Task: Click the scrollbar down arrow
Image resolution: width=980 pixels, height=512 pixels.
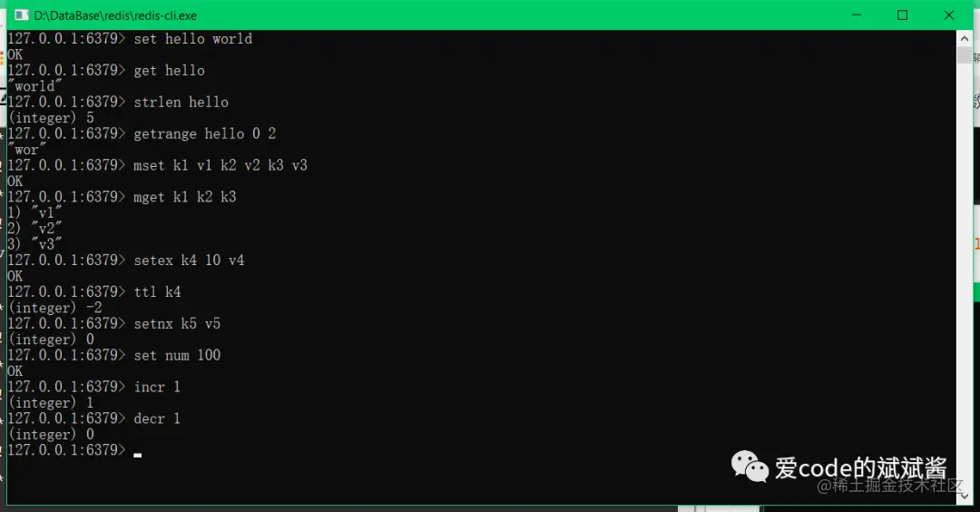Action: pyautogui.click(x=964, y=496)
